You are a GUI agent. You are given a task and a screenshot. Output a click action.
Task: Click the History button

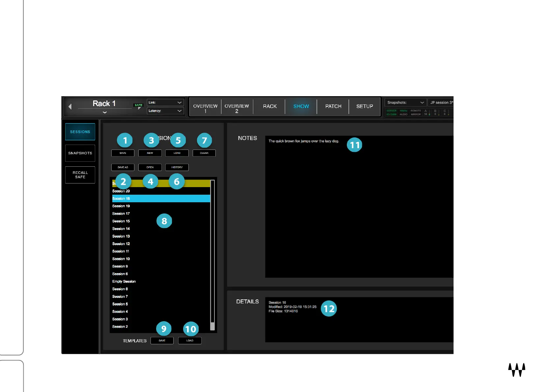click(x=177, y=167)
